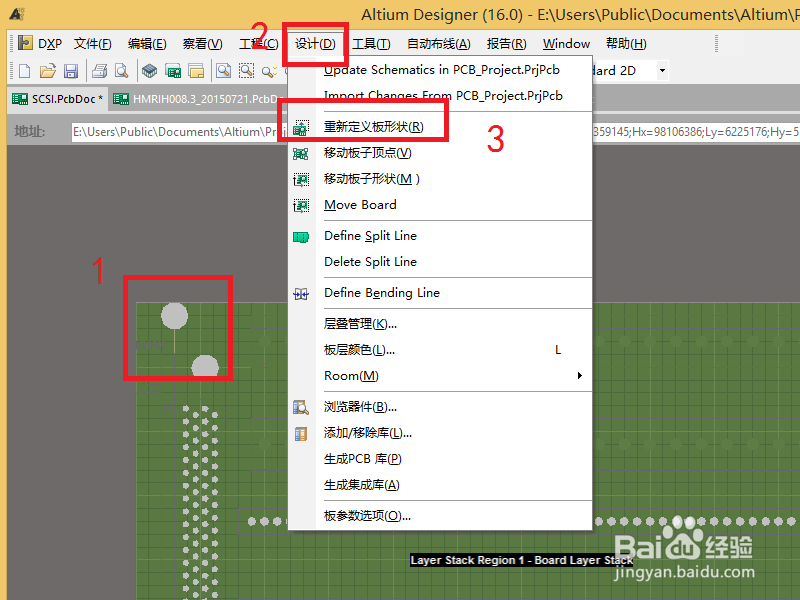Click the move board vertices icon

coord(301,153)
